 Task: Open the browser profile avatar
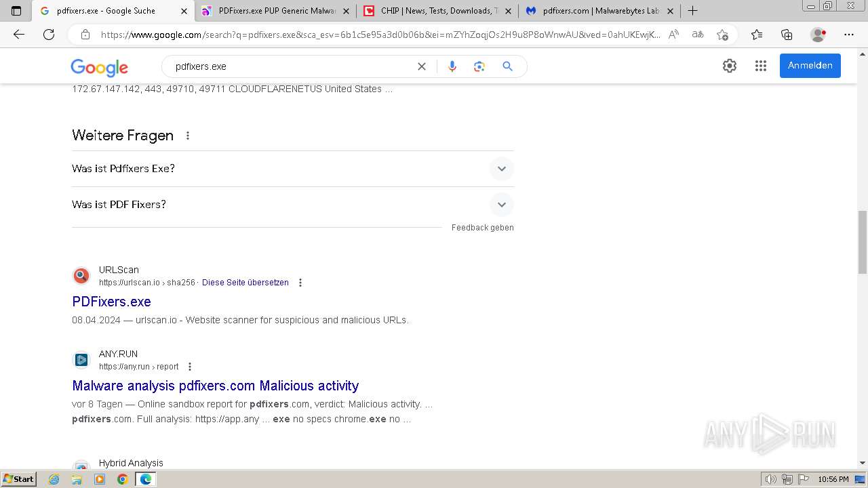[818, 35]
